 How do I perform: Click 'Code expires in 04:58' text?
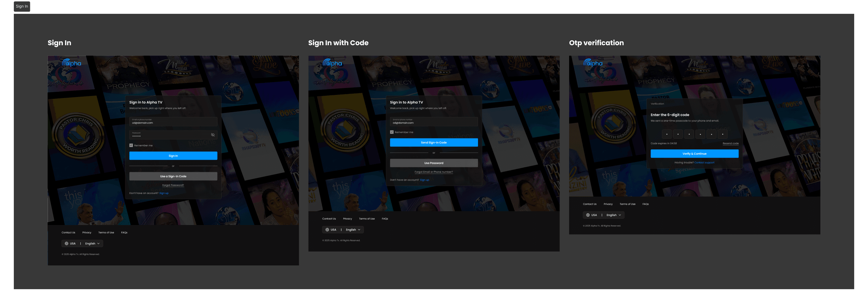point(664,144)
